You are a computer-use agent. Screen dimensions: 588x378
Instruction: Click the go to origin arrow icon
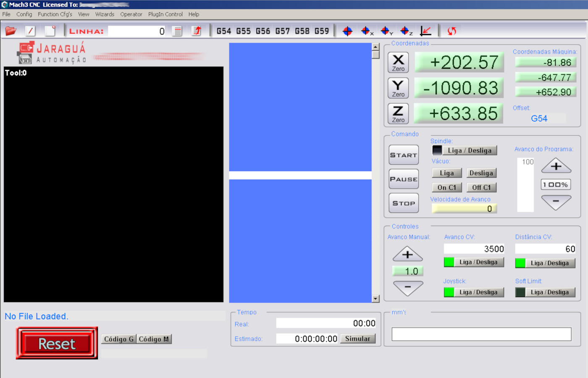coord(425,31)
